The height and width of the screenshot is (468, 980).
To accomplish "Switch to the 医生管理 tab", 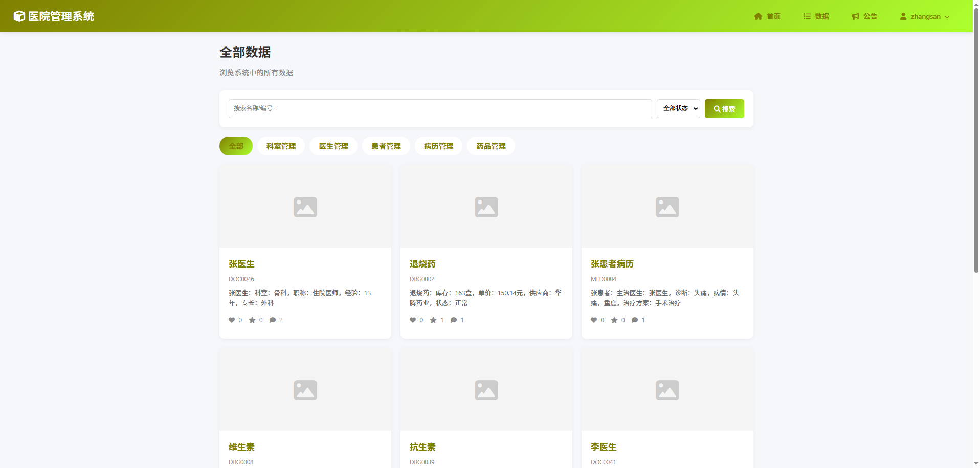I will pos(333,146).
